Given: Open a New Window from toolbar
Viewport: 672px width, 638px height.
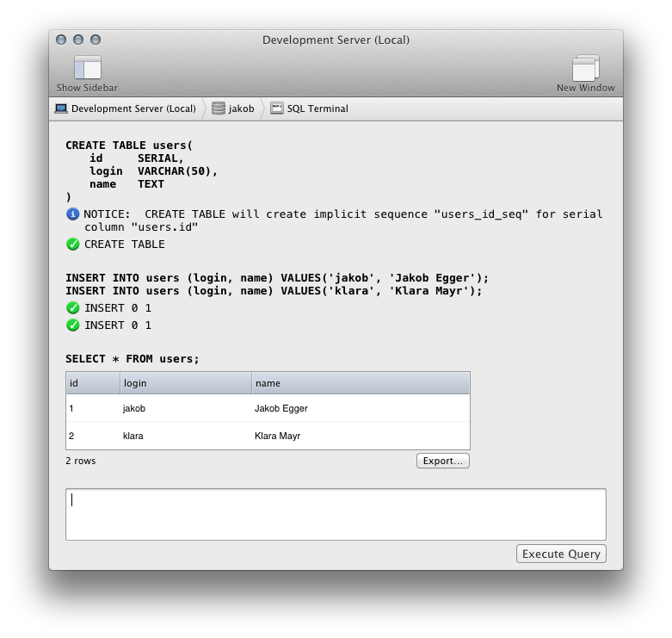Looking at the screenshot, I should point(585,68).
